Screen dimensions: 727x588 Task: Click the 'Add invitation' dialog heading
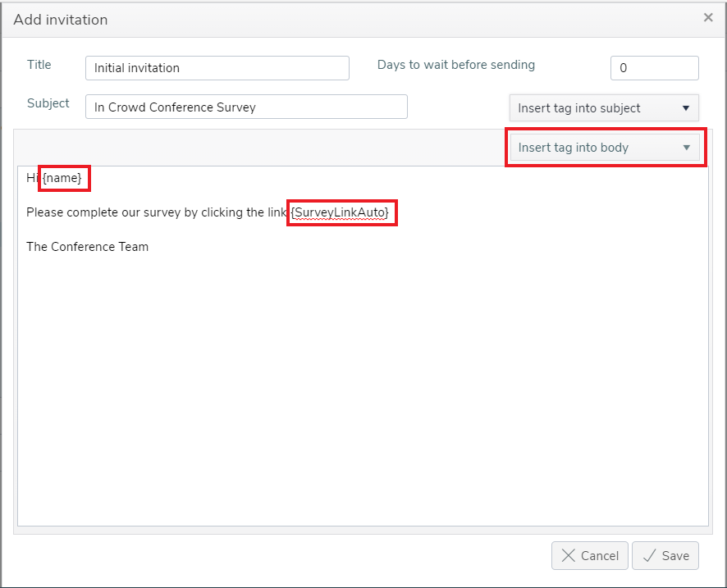(x=61, y=20)
